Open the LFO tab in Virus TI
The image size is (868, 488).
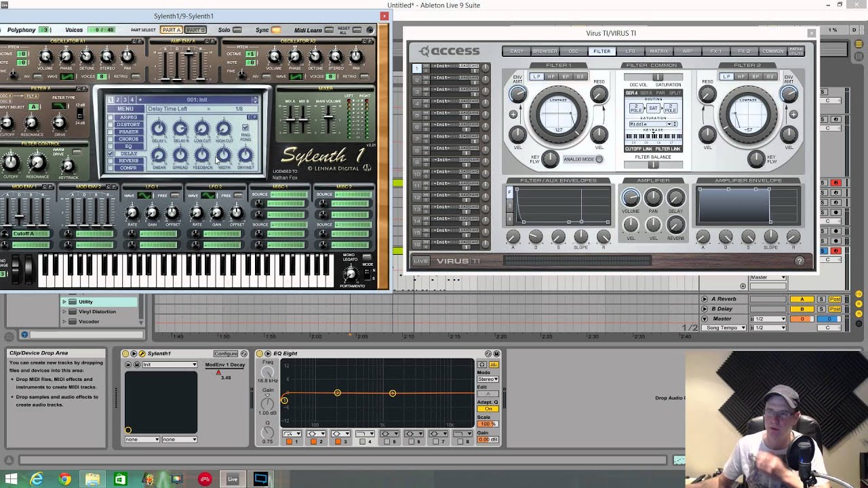(x=631, y=51)
